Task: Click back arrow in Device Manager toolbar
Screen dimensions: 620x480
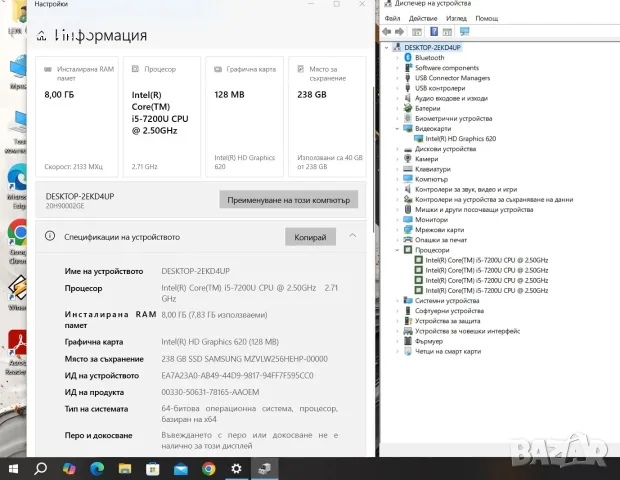Action: pyautogui.click(x=387, y=32)
